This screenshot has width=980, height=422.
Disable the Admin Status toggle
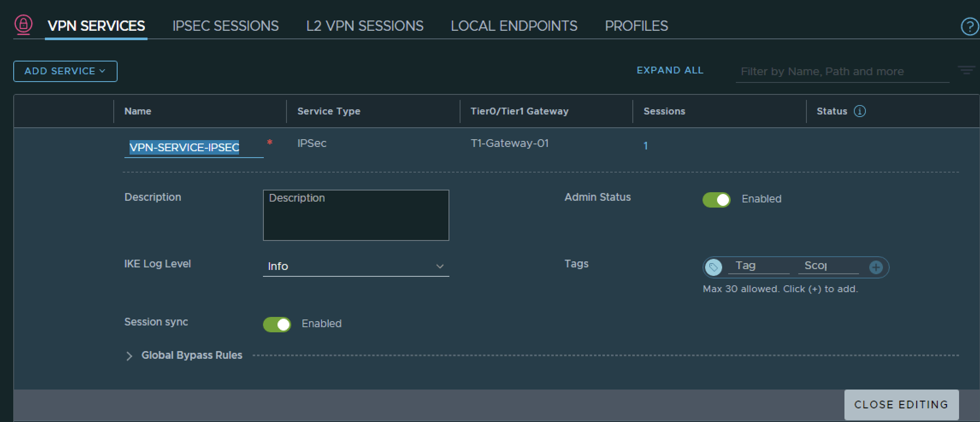tap(716, 199)
